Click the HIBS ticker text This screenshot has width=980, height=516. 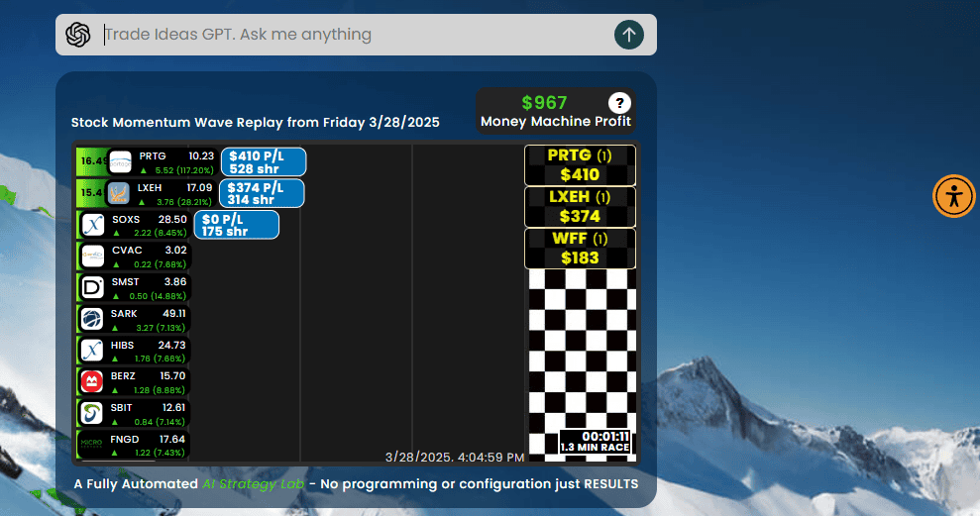[122, 345]
